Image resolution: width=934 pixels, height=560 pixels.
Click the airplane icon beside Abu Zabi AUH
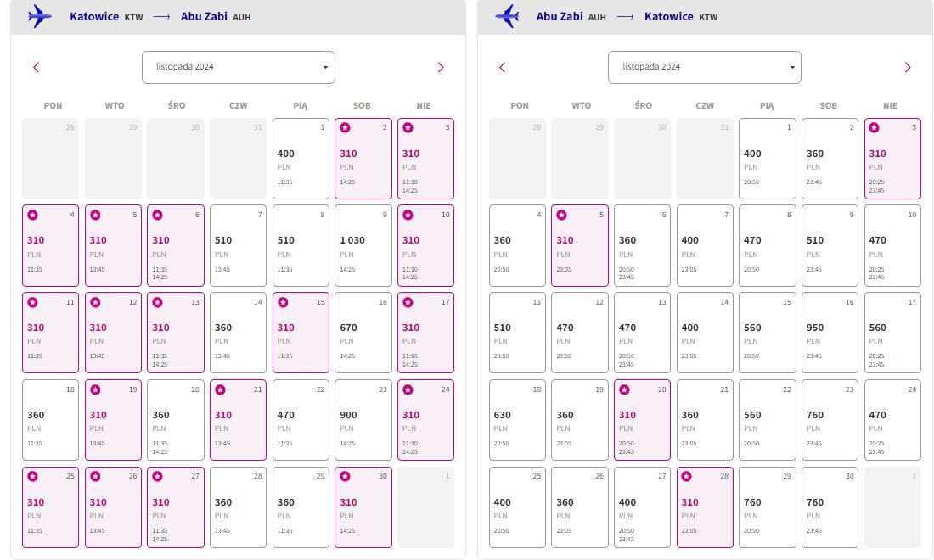(507, 16)
